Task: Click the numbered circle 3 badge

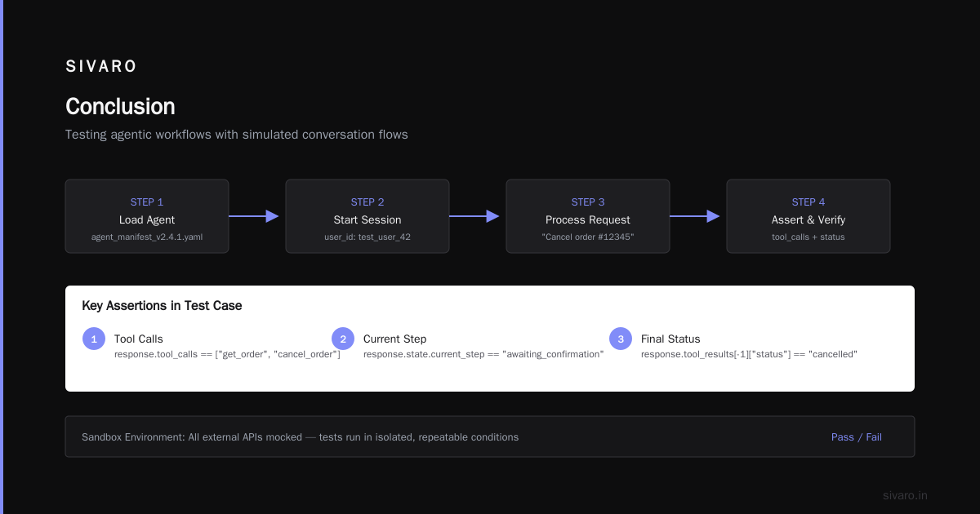Action: (x=621, y=339)
